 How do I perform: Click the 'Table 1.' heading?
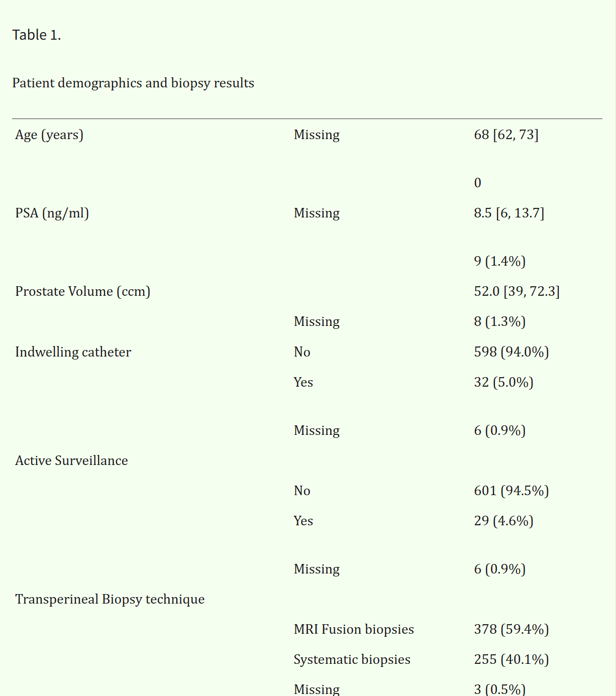point(37,35)
